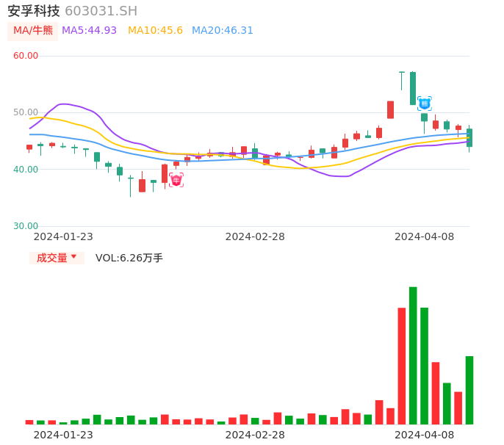
Task: Click the pink bull (牛) signal marker
Action: (x=176, y=180)
